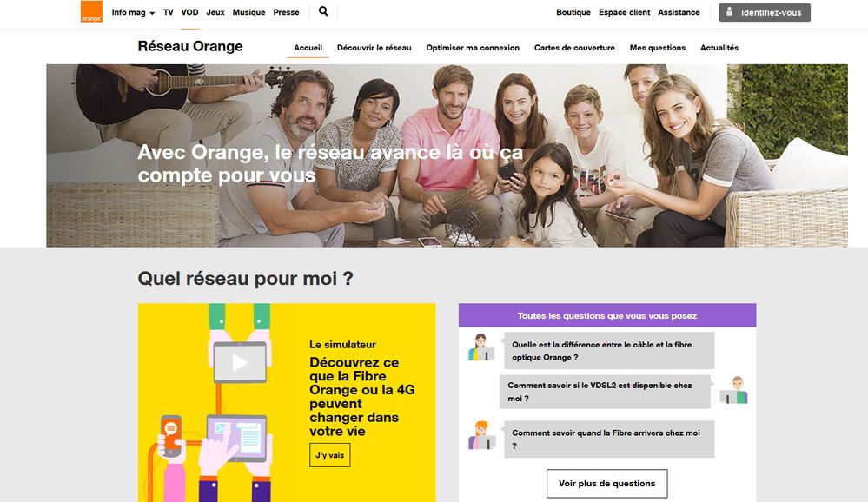
Task: Click the male advisor avatar beside VDSL2 question
Action: click(x=734, y=390)
